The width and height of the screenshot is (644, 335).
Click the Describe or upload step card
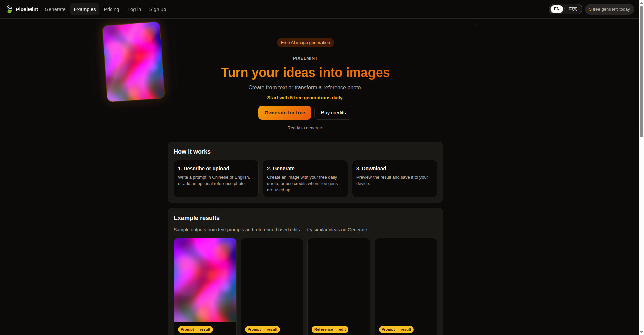tap(216, 179)
